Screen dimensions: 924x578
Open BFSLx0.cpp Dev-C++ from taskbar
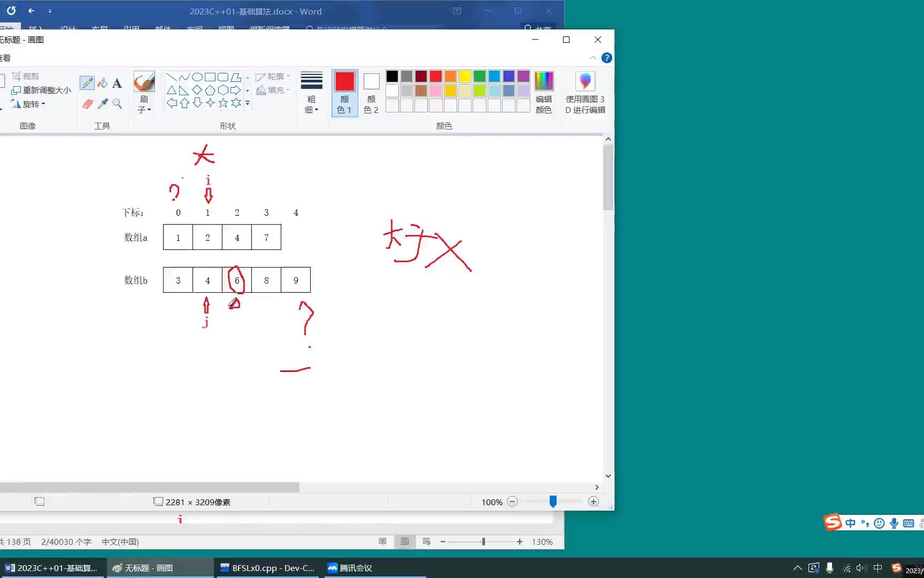click(267, 568)
